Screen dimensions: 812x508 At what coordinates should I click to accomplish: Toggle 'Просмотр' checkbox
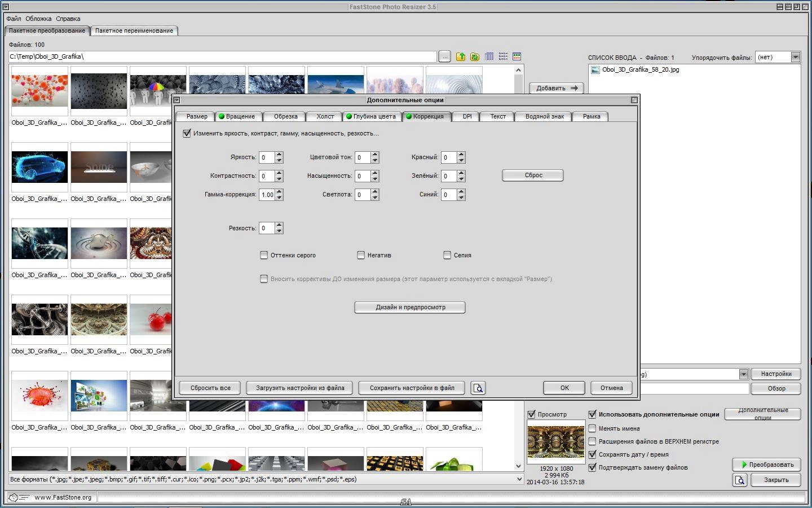531,414
